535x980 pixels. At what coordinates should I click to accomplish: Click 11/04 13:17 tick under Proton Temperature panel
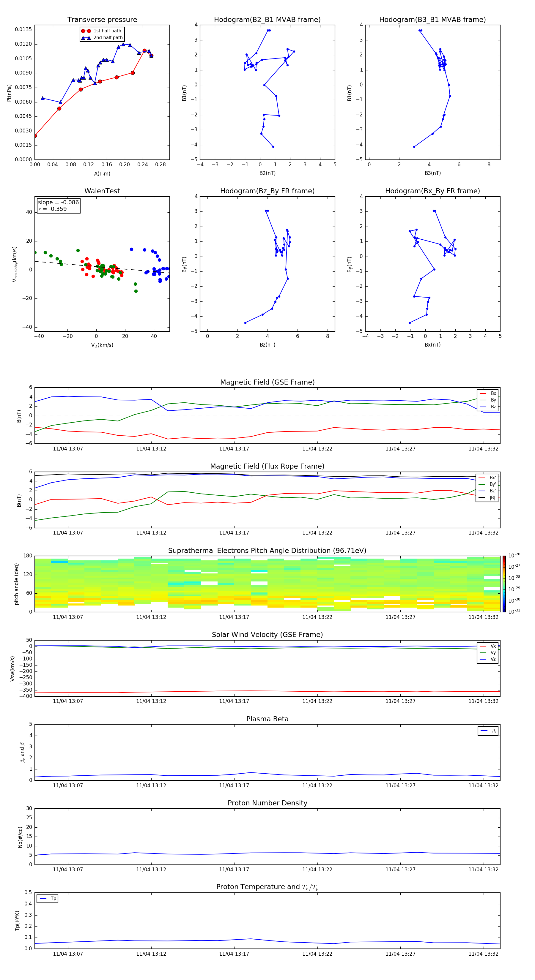[x=234, y=954]
